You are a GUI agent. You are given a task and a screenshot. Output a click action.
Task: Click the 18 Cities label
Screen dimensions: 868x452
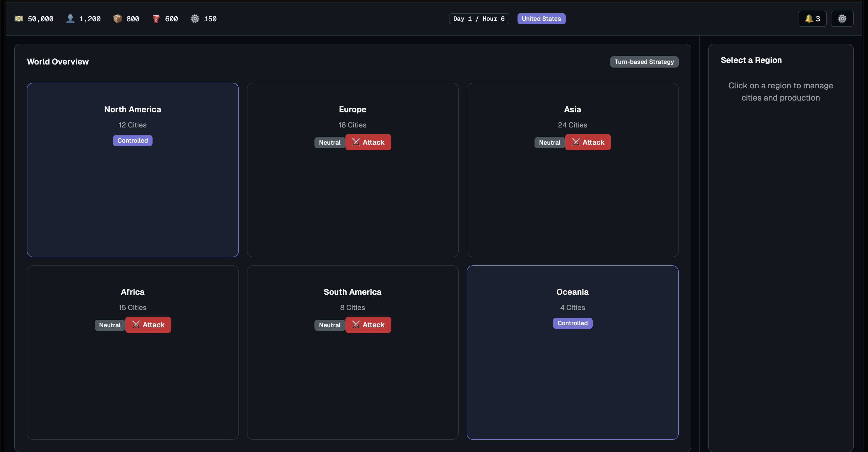(353, 125)
